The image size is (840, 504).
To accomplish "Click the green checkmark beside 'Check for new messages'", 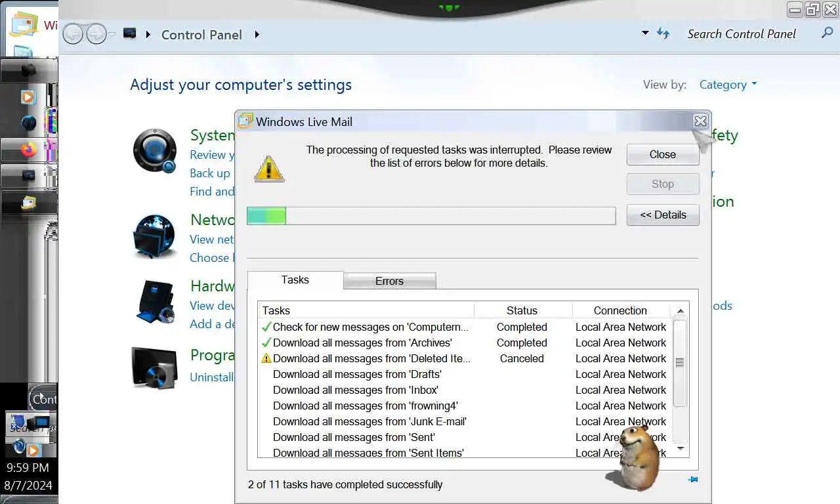I will [266, 327].
